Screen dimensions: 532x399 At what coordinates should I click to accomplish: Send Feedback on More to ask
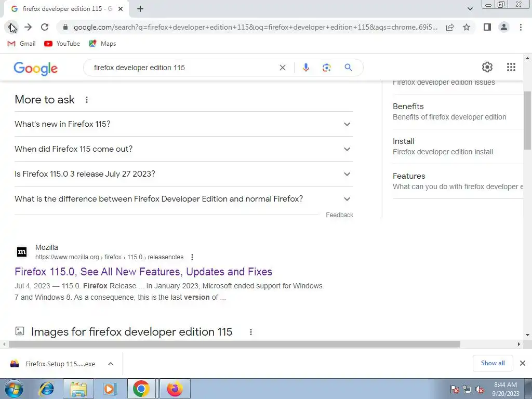(339, 215)
